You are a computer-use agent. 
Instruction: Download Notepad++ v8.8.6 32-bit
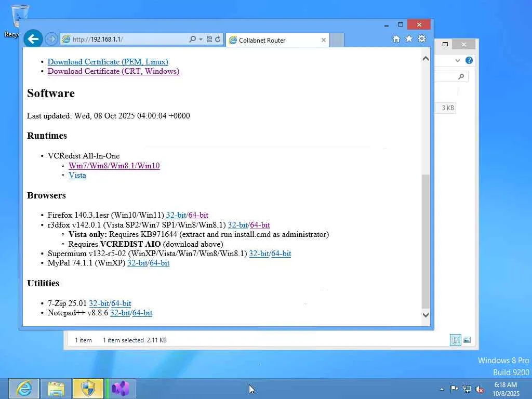pyautogui.click(x=120, y=313)
